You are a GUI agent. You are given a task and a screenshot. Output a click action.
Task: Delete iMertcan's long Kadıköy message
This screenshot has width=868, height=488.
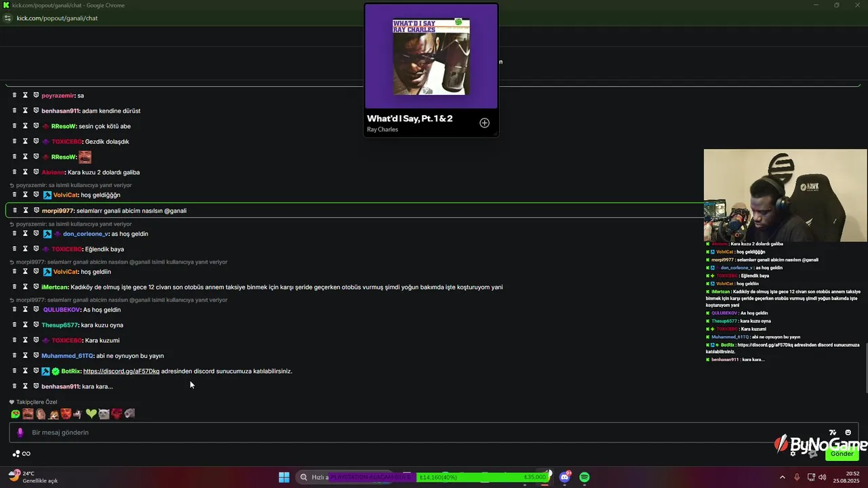click(14, 287)
